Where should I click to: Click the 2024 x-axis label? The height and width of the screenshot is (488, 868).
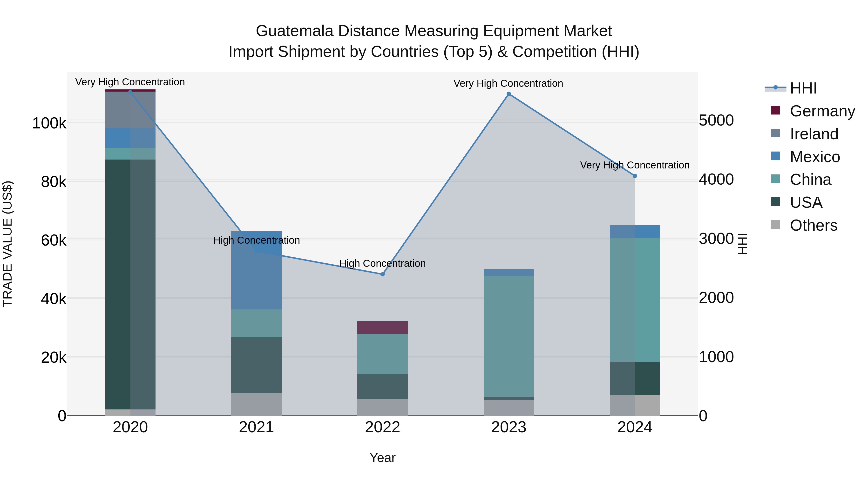635,427
